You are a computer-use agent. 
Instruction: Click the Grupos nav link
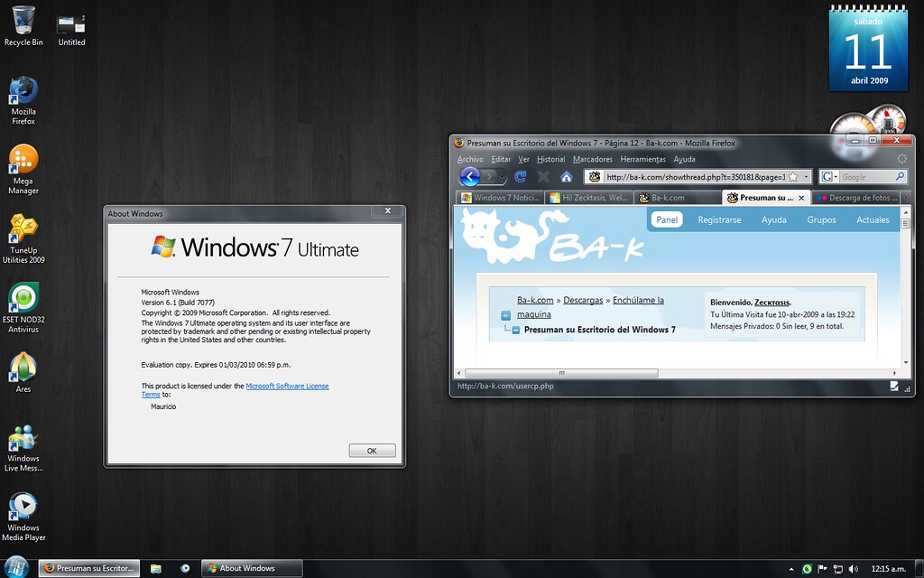[x=821, y=219]
